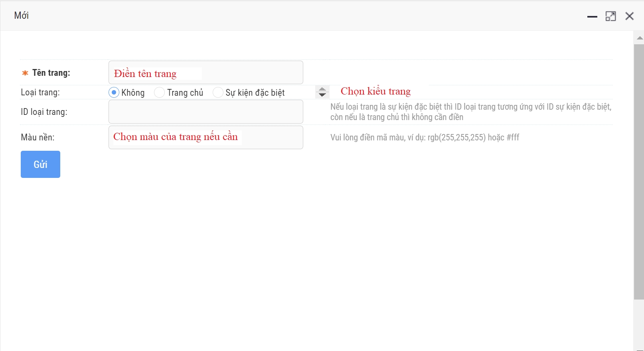Click the vertical scrollbar thumb

(x=639, y=172)
